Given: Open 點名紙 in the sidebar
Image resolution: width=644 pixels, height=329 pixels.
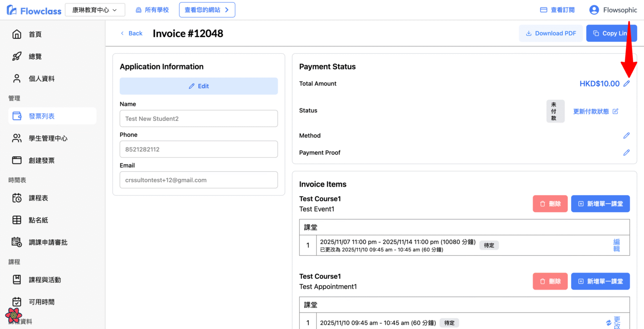Looking at the screenshot, I should pos(38,220).
